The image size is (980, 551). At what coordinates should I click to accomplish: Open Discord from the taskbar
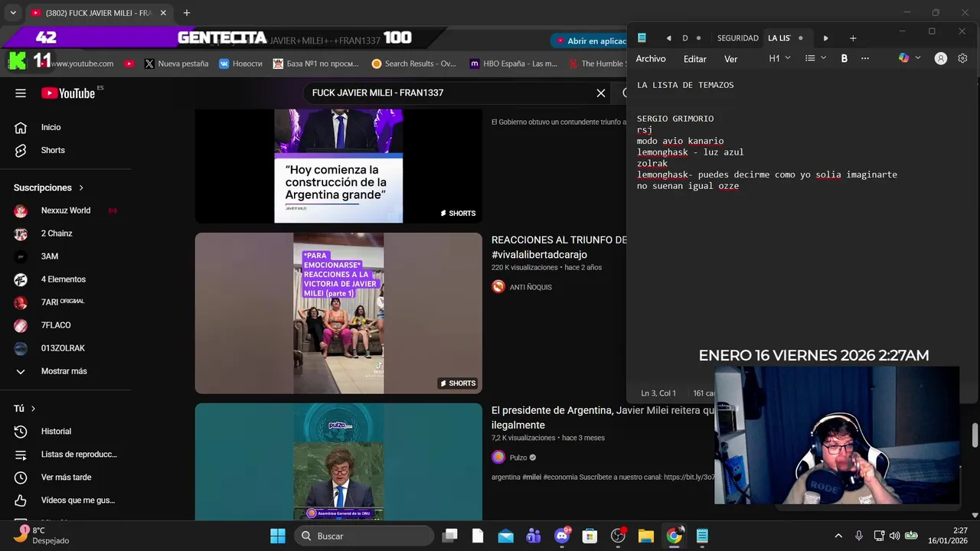coord(561,536)
